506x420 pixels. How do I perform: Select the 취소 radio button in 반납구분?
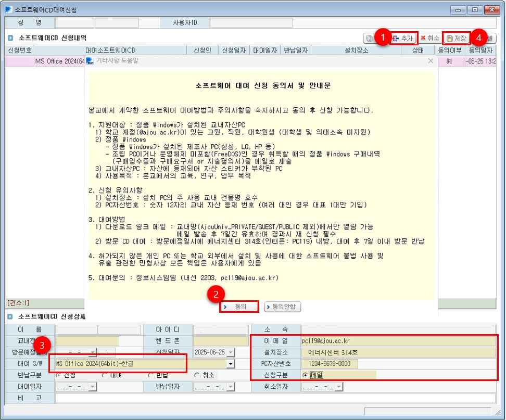pos(197,375)
